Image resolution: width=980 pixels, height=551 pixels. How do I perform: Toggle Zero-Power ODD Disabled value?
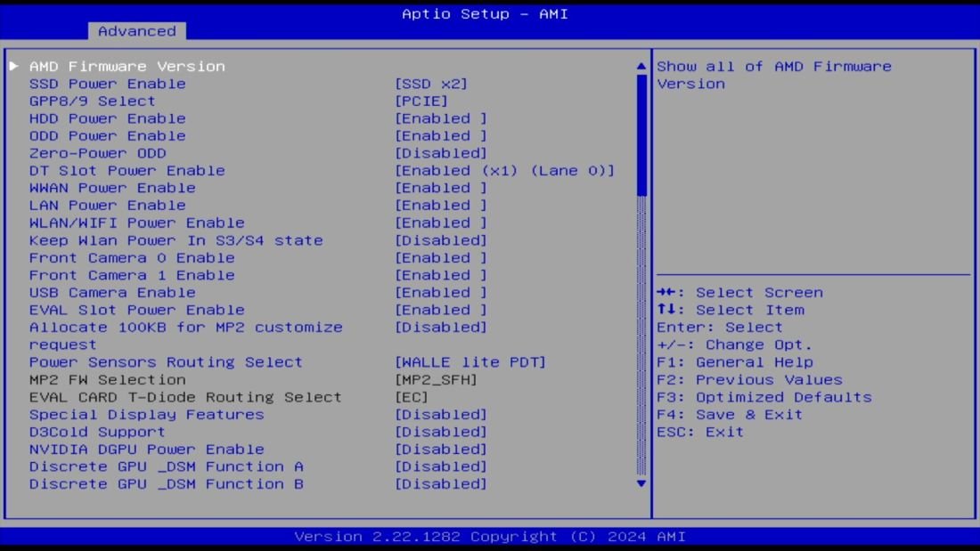coord(440,153)
